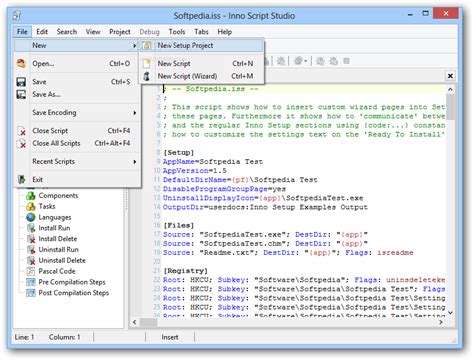474x360 pixels.
Task: Click the Save floppy disk icon
Action: (x=21, y=82)
